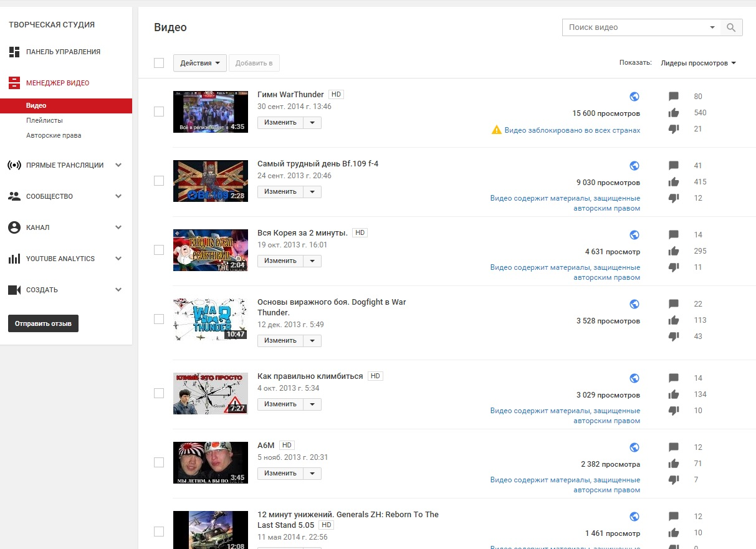Image resolution: width=756 pixels, height=549 pixels.
Task: Select the Основы виражного боя checkbox
Action: [159, 319]
